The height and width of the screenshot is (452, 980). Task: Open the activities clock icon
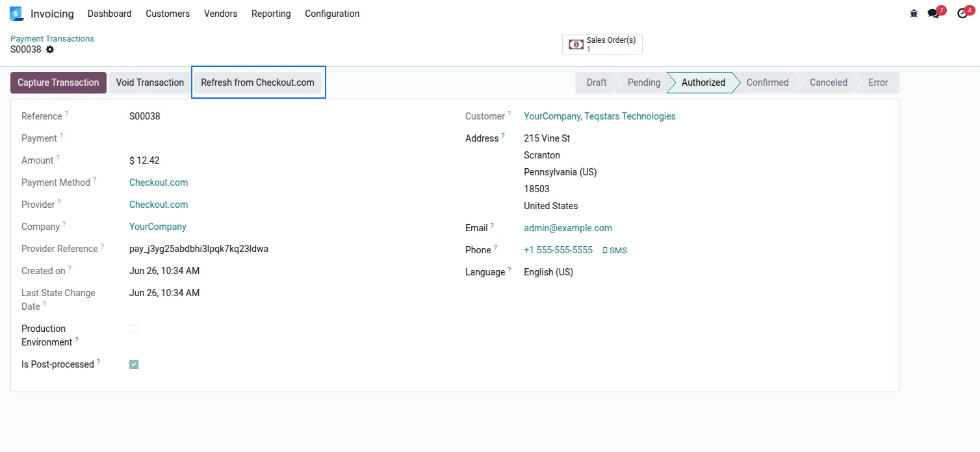coord(962,14)
